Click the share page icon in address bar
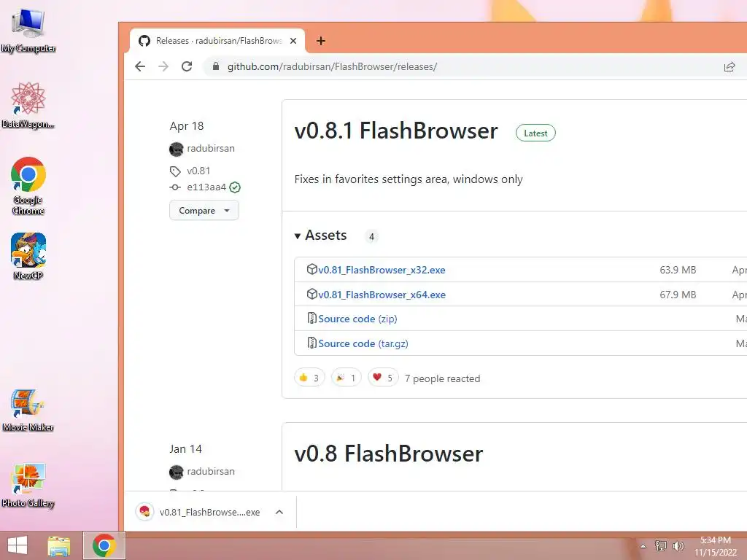This screenshot has width=747, height=560. (729, 66)
